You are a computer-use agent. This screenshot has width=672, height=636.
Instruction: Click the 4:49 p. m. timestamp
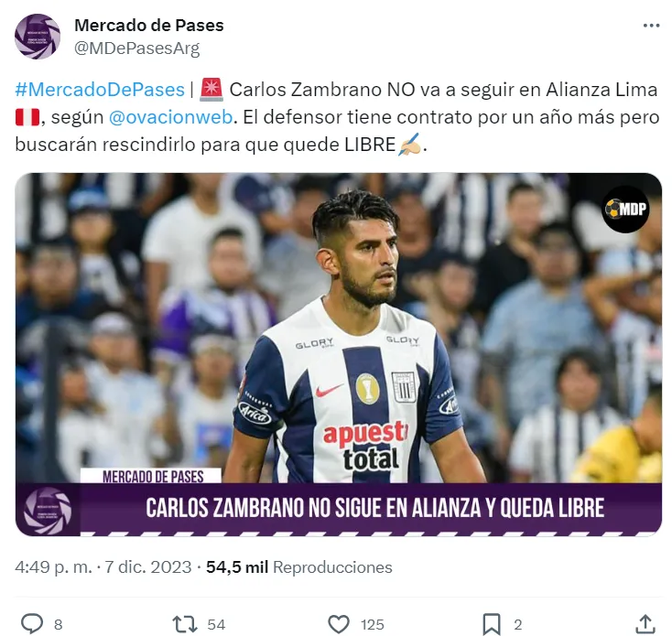point(54,567)
